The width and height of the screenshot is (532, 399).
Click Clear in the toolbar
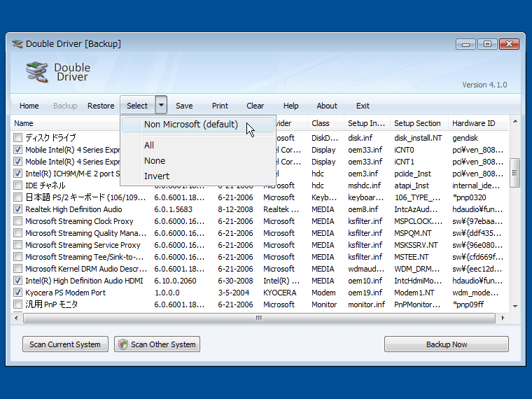coord(255,106)
